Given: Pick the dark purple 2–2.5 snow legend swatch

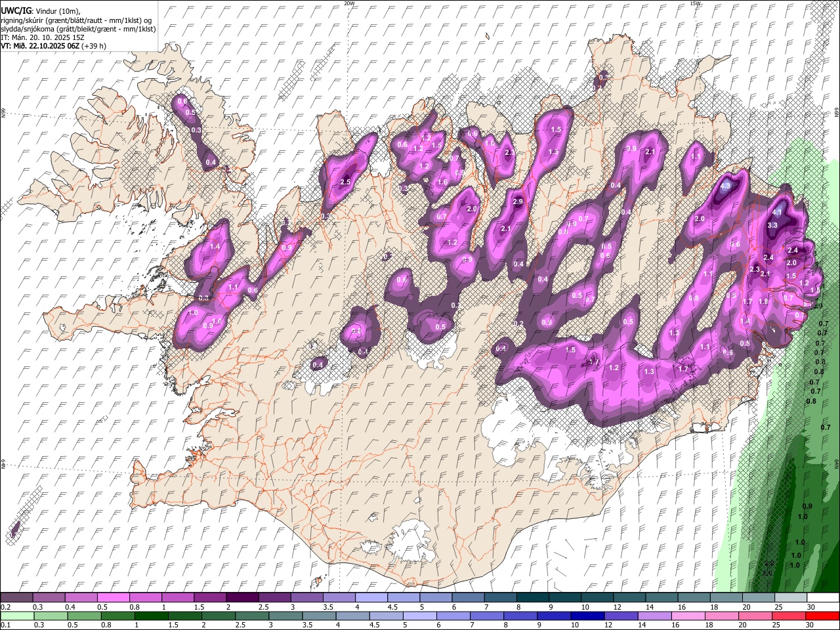Looking at the screenshot, I should 242,597.
